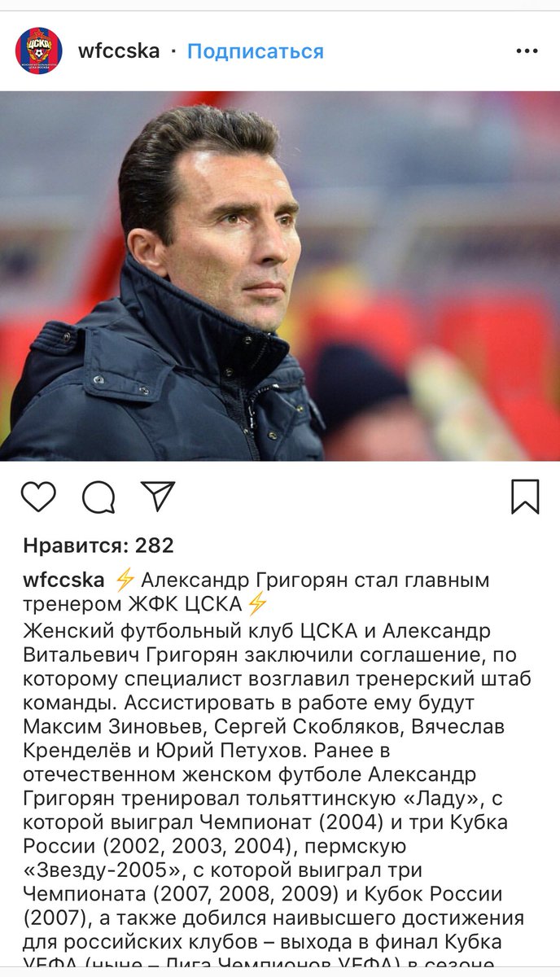Image resolution: width=560 pixels, height=977 pixels.
Task: Open comments via the speech bubble icon
Action: coord(98,497)
